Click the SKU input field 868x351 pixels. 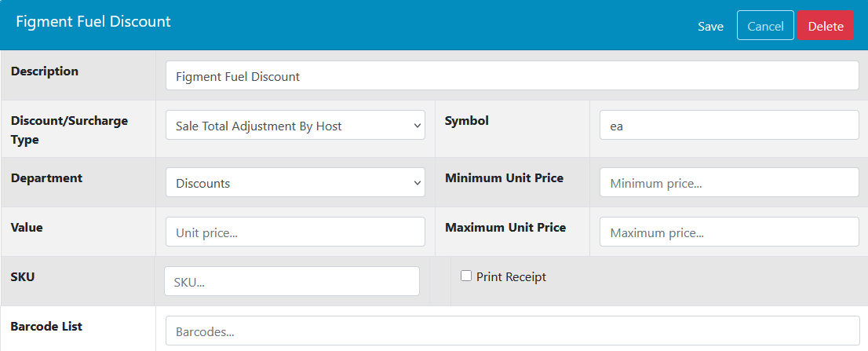(x=292, y=281)
